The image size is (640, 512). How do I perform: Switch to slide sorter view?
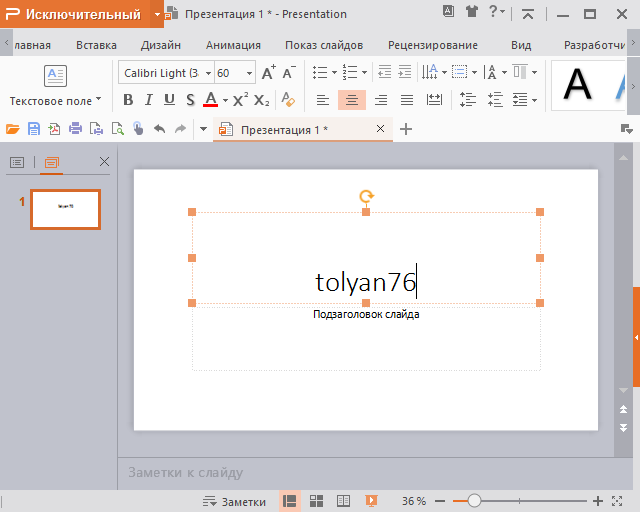click(316, 501)
